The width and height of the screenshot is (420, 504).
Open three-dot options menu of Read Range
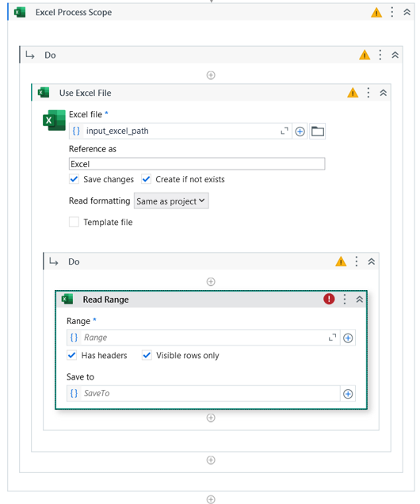tap(345, 300)
